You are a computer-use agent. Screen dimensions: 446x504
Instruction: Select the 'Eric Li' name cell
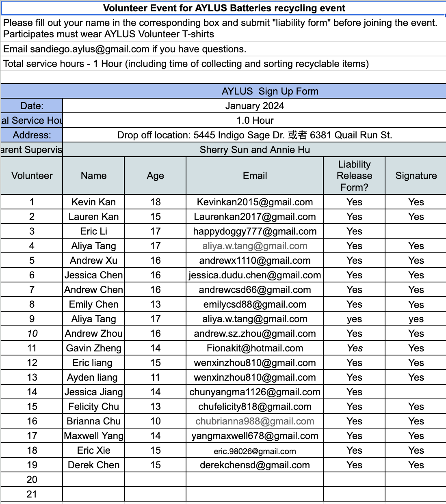point(94,231)
